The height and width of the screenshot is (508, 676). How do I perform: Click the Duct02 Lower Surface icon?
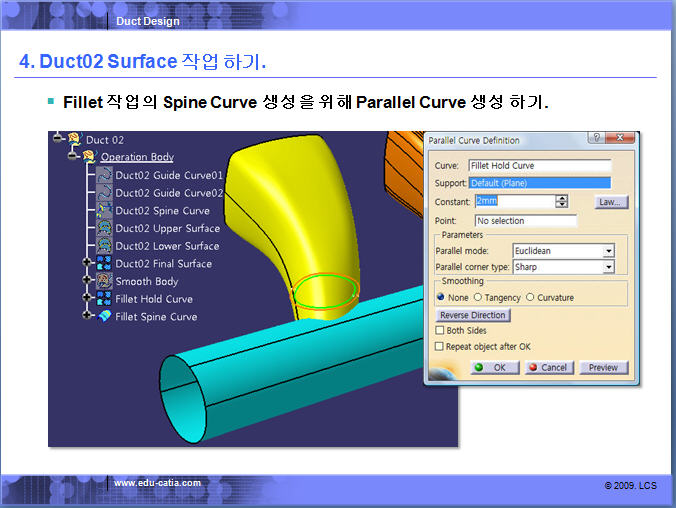click(x=104, y=246)
